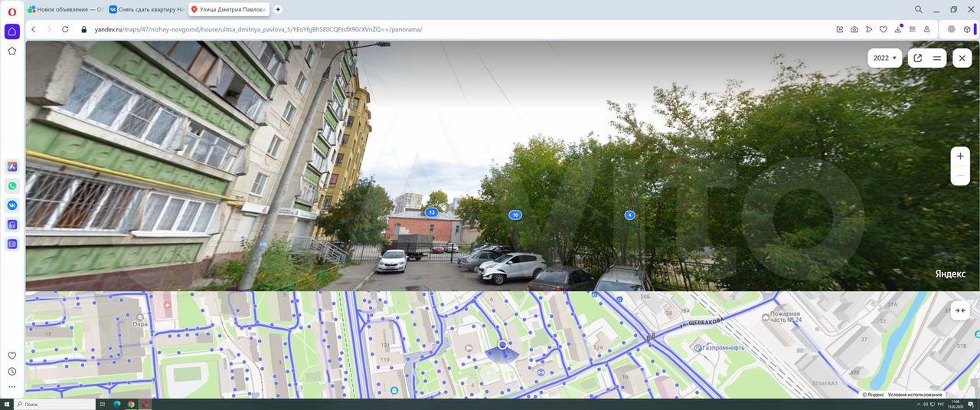The width and height of the screenshot is (980, 410).
Task: Open the panorama year 2022 dropdown
Action: (884, 58)
